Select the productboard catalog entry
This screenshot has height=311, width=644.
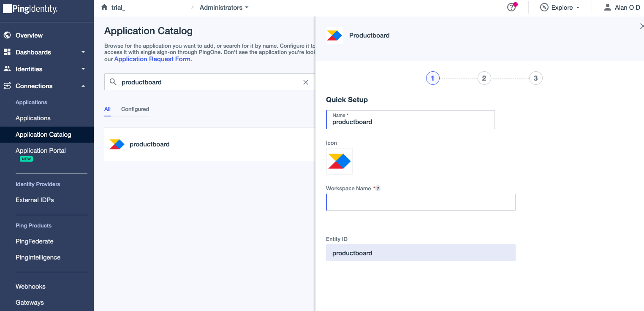pos(209,144)
